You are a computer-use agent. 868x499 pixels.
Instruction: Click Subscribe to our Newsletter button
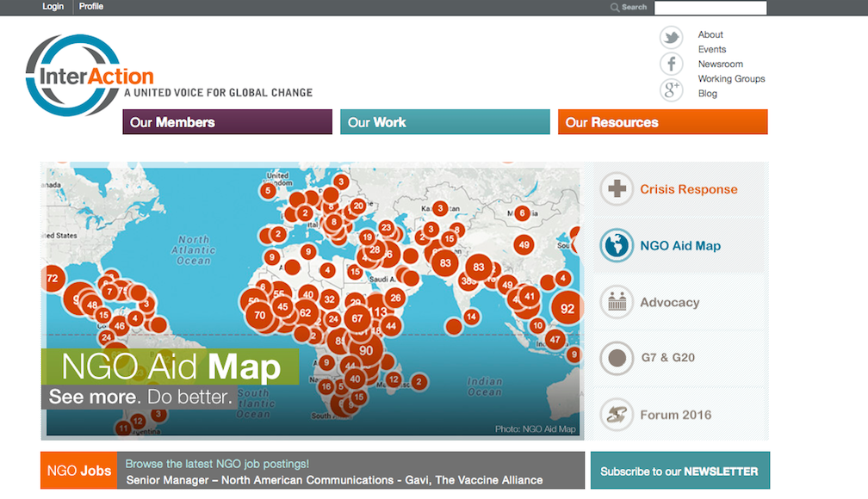coord(679,471)
